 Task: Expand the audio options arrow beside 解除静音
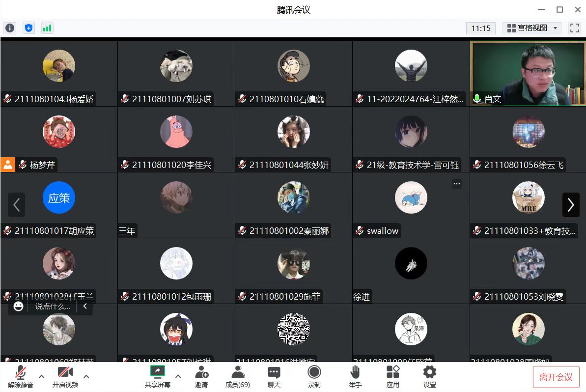coord(41,376)
